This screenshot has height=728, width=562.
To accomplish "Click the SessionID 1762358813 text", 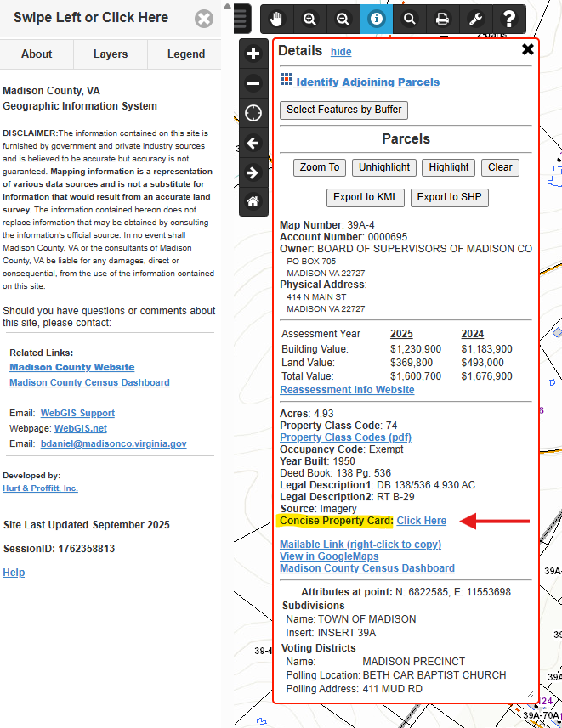I will (x=59, y=549).
